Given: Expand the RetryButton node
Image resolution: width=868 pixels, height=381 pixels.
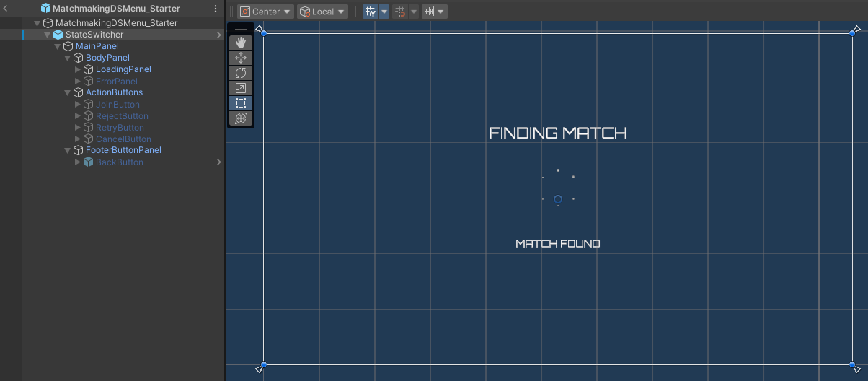Looking at the screenshot, I should click(78, 127).
